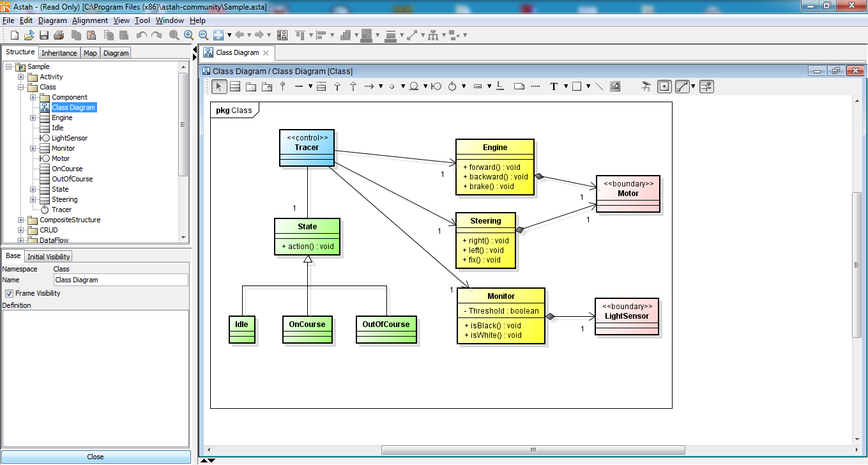Select LightSensor in the structure tree
868x465 pixels.
[70, 138]
